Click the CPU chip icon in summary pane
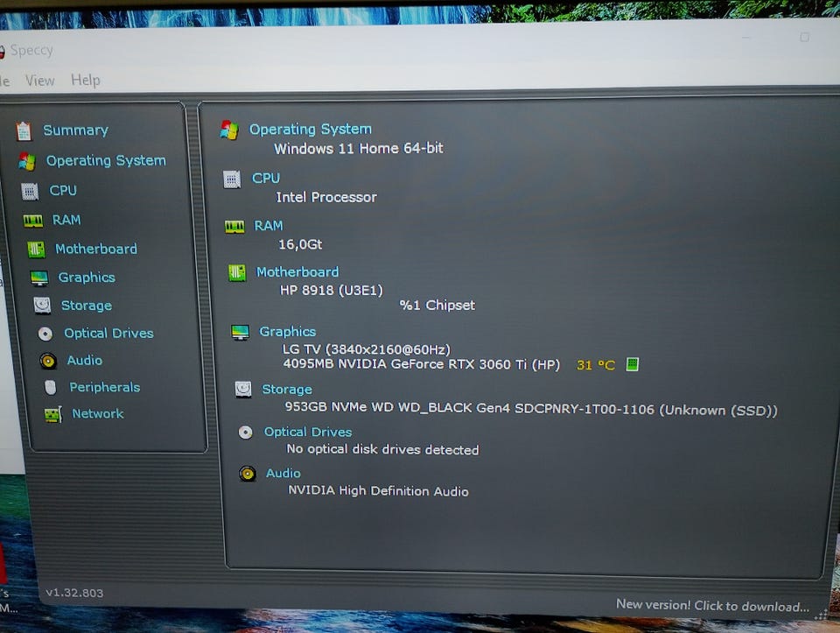 232,179
